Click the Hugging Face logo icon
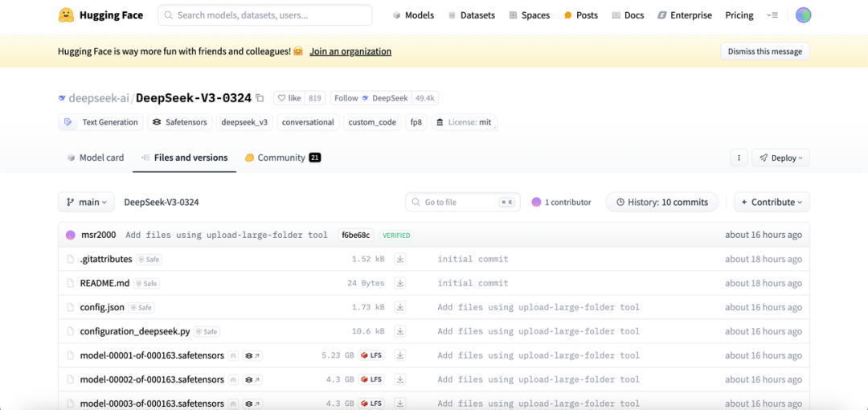This screenshot has width=868, height=410. click(x=67, y=15)
